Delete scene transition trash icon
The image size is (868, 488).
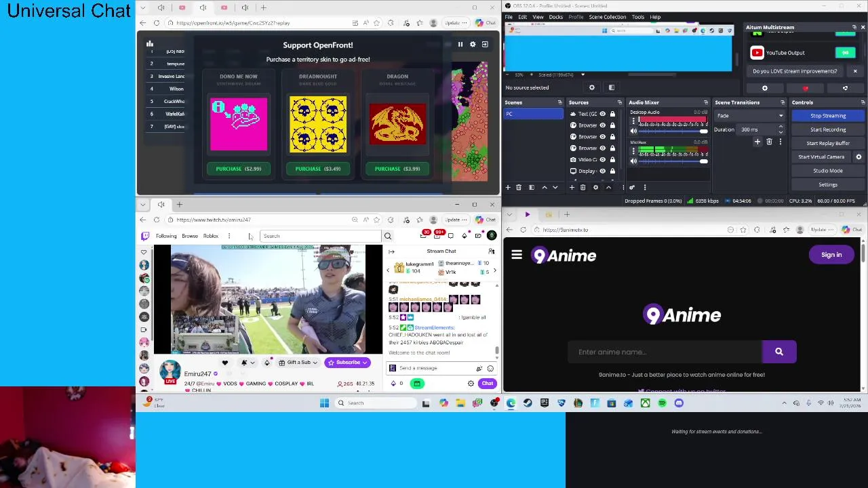coord(769,142)
